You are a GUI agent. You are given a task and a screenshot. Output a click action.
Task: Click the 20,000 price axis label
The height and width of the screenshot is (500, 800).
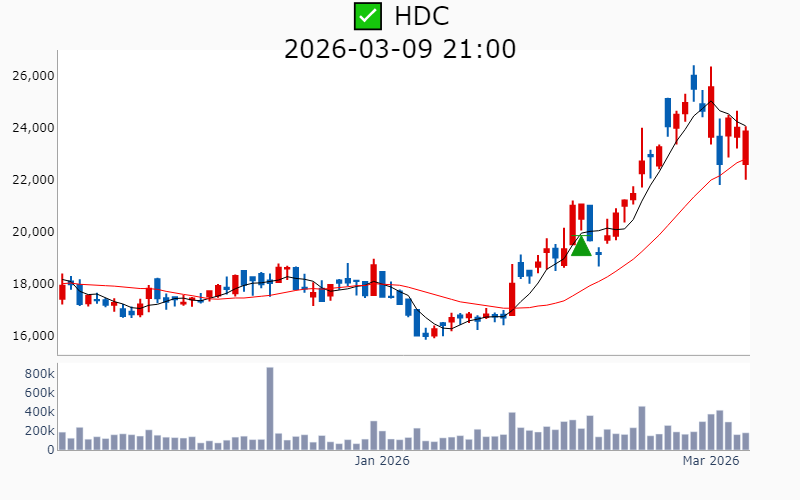point(33,232)
